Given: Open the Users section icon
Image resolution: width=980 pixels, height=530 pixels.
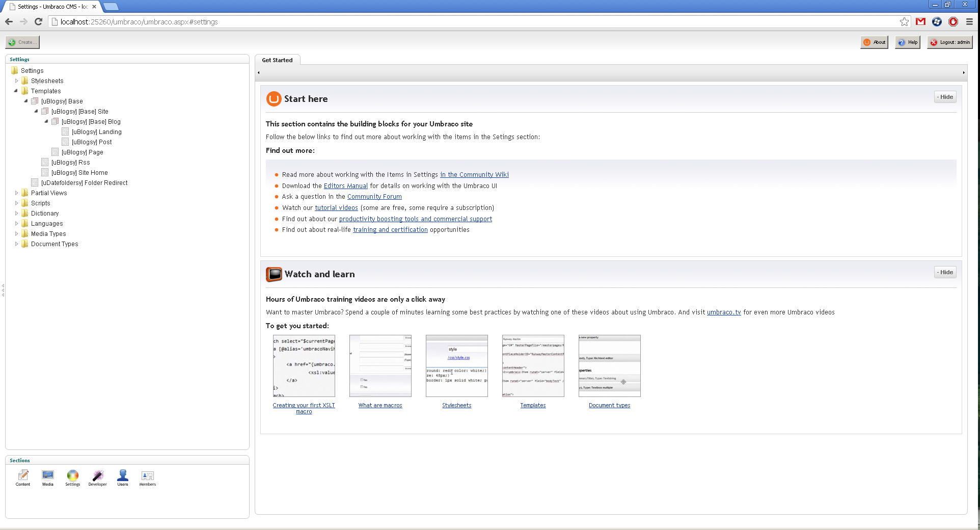Looking at the screenshot, I should pyautogui.click(x=123, y=478).
